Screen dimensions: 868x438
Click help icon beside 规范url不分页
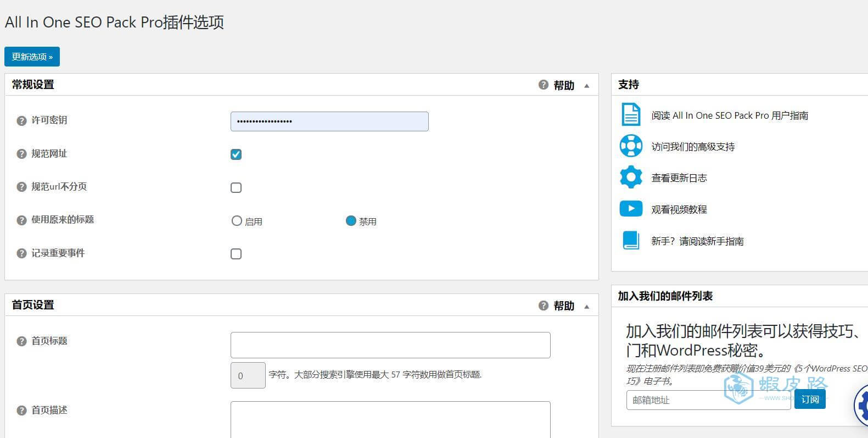pos(21,187)
